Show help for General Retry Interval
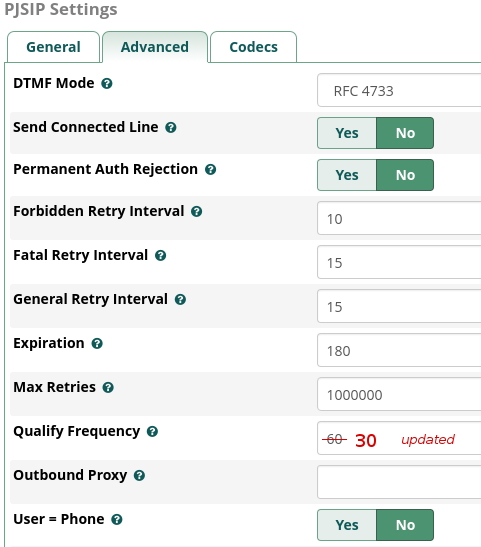The width and height of the screenshot is (481, 547). [x=180, y=300]
